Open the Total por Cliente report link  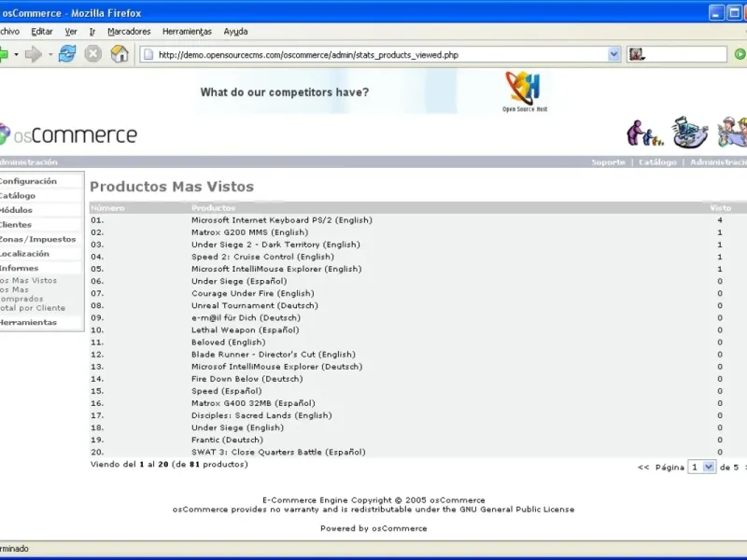pyautogui.click(x=33, y=308)
